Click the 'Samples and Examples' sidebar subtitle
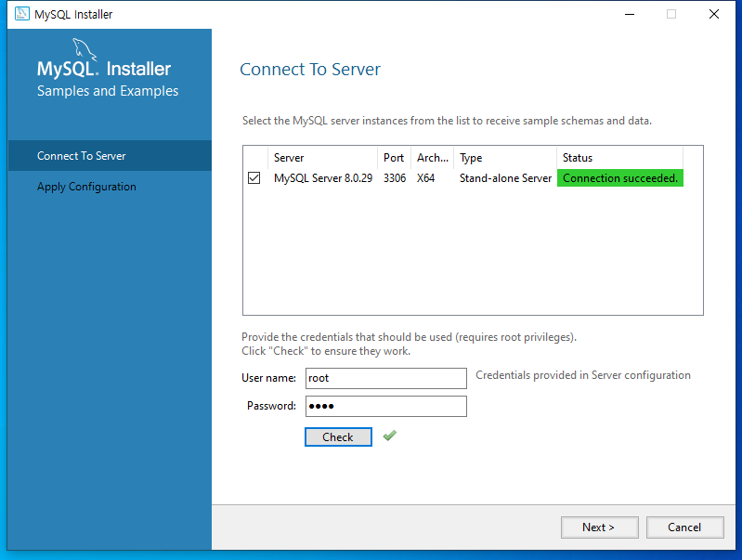Image resolution: width=742 pixels, height=560 pixels. (x=108, y=91)
